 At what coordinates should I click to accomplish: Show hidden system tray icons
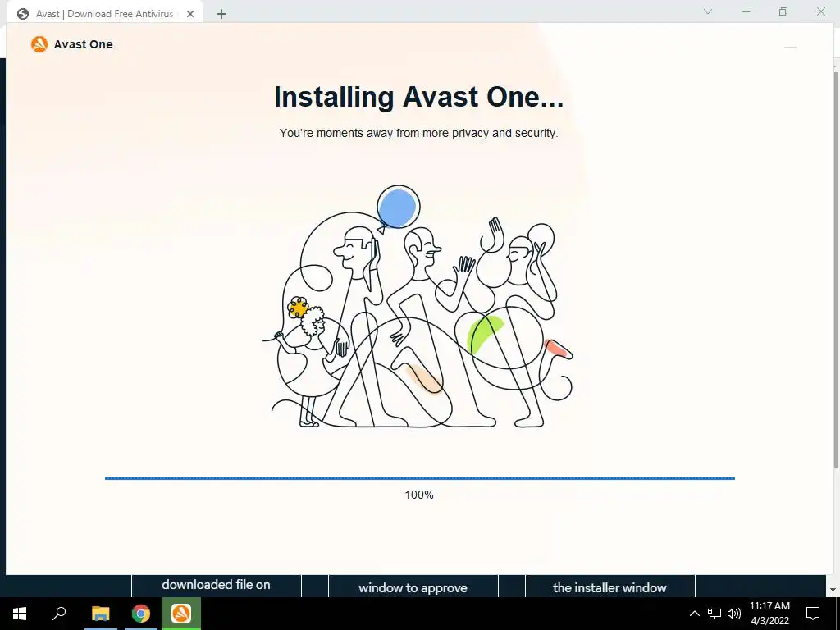(x=694, y=614)
